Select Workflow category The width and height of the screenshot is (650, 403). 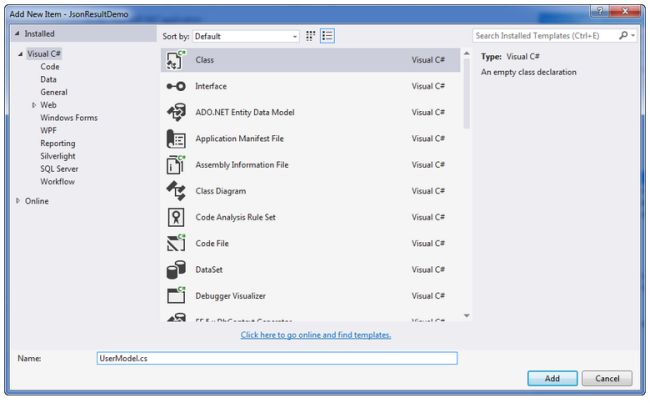(x=58, y=182)
